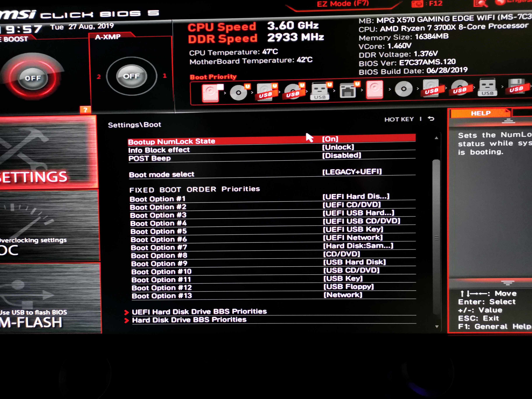Click the orange question mark help icon
This screenshot has height=399, width=532.
click(x=85, y=110)
